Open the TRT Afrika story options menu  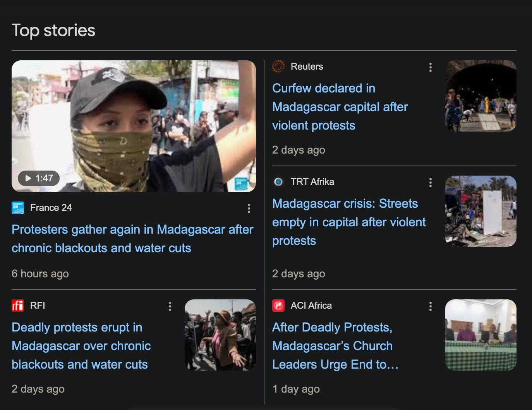click(x=431, y=183)
